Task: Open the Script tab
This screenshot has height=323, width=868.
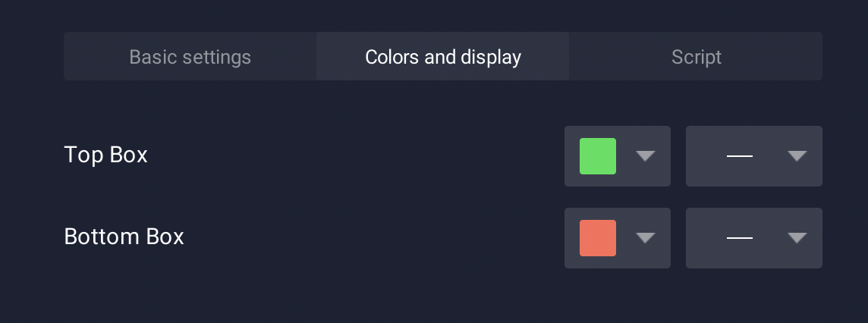Action: 696,56
